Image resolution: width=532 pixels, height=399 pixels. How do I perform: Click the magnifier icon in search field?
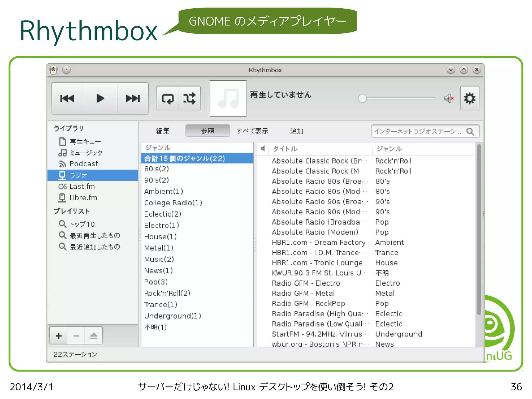click(x=470, y=132)
